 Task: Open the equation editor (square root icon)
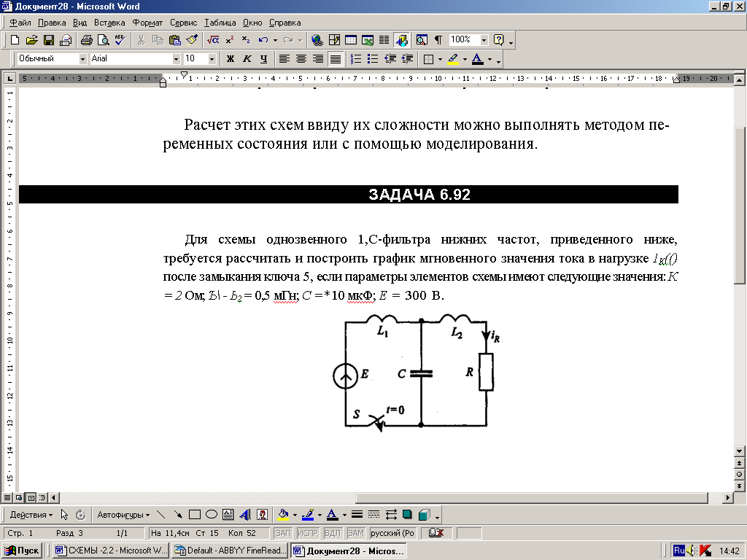tap(213, 40)
